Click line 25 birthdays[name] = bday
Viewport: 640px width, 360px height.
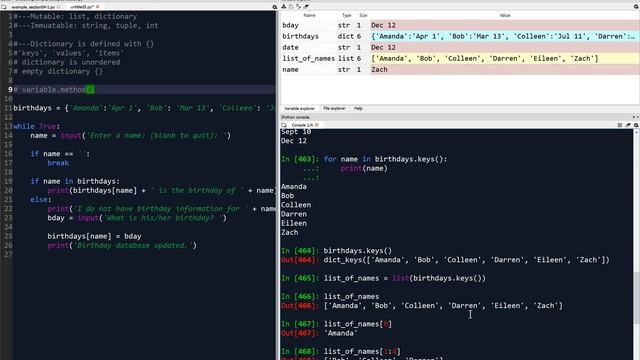94,236
